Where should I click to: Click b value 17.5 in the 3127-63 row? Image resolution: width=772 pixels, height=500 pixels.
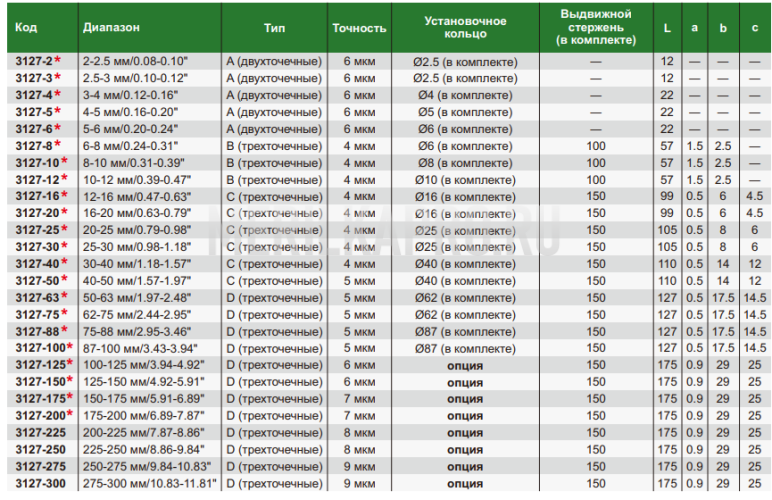point(723,298)
